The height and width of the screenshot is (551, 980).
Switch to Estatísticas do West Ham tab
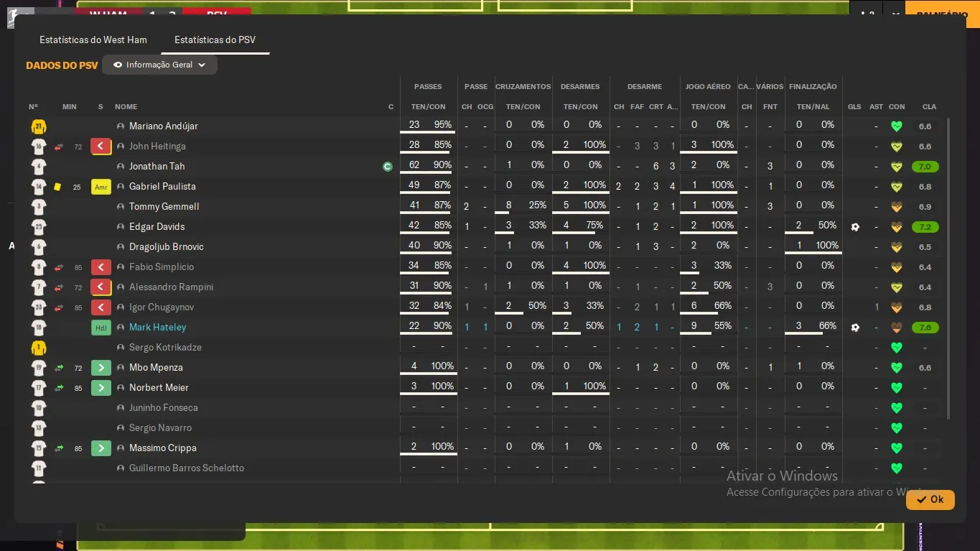pyautogui.click(x=93, y=40)
